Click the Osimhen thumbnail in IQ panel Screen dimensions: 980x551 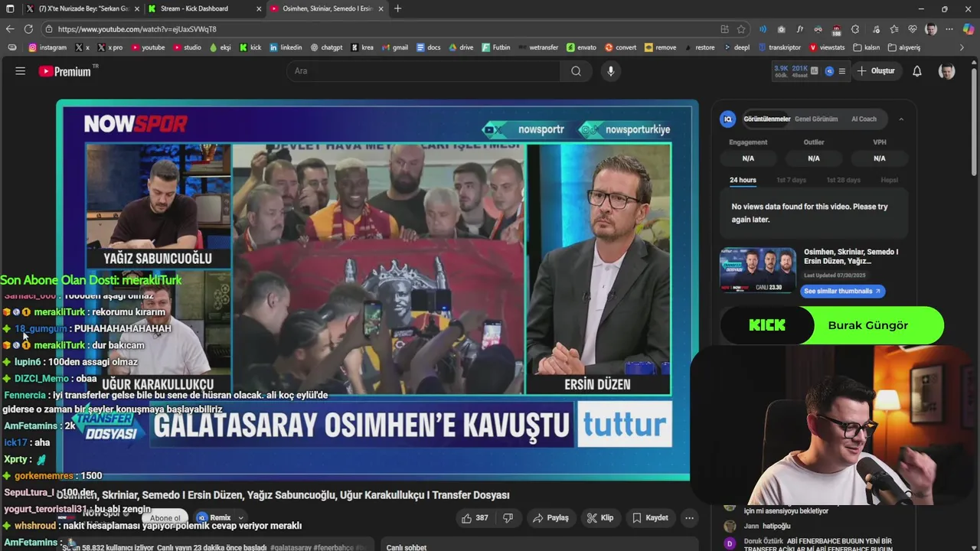pyautogui.click(x=757, y=269)
